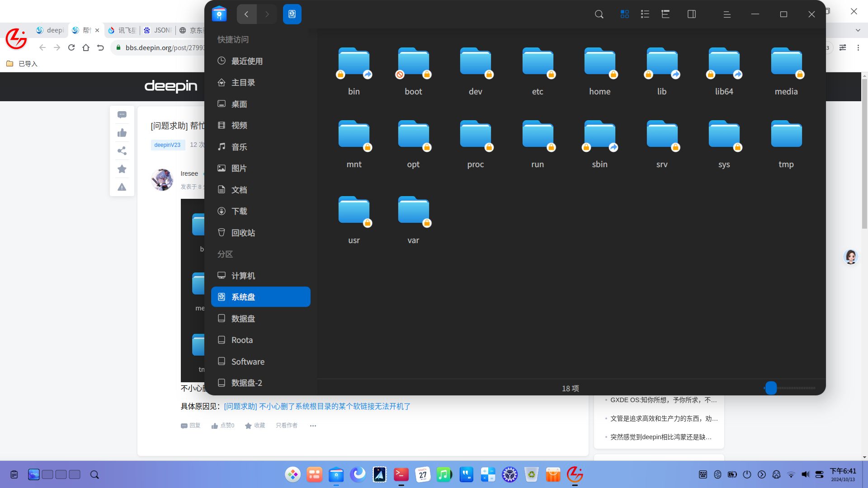Screen dimensions: 868x488
Task: Open 桌面 sidebar entry
Action: 261,104
